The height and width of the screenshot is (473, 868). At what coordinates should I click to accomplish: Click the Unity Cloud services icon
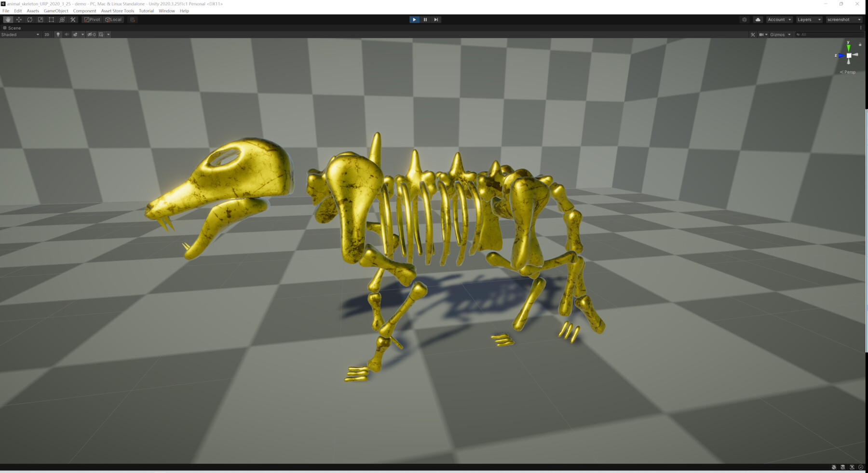[x=758, y=19]
